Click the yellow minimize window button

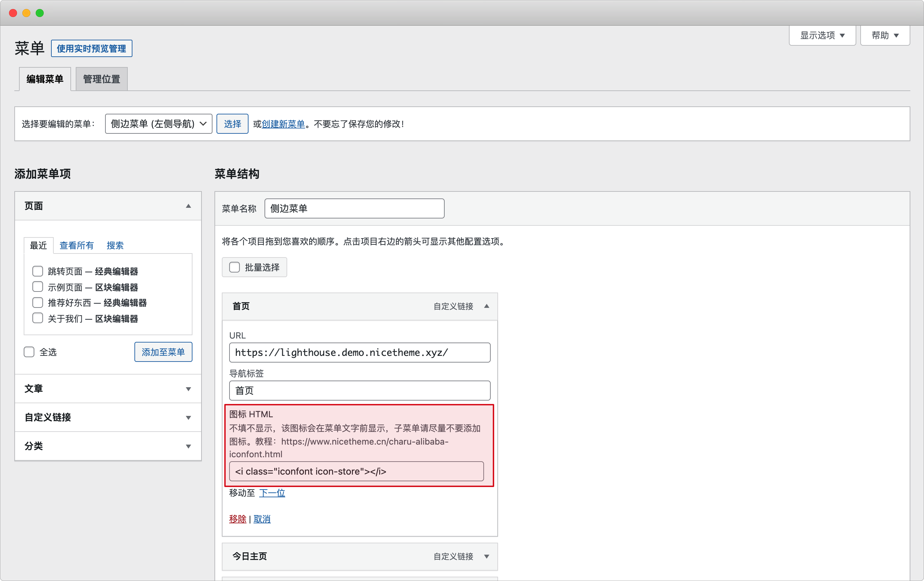26,13
